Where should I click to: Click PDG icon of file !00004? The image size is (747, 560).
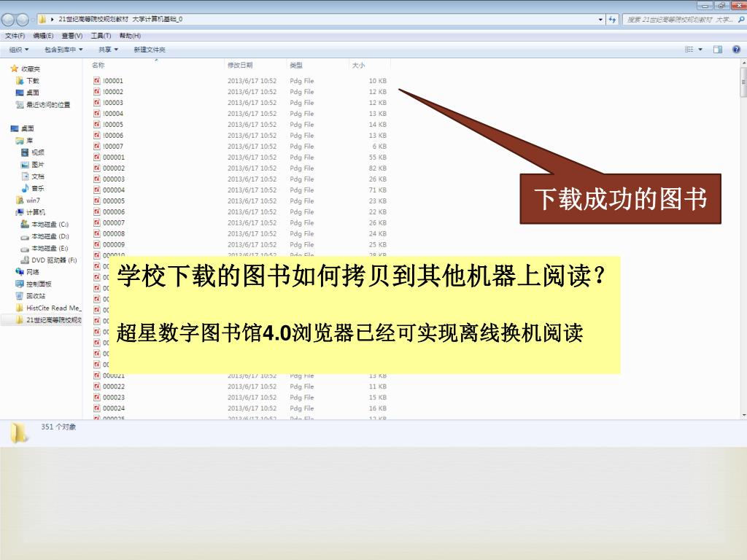tap(97, 114)
